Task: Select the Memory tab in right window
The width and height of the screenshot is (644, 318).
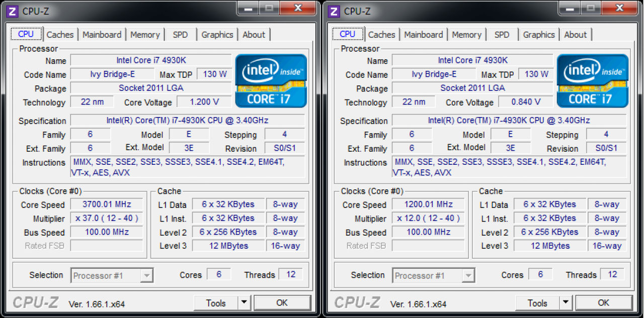Action: (466, 35)
